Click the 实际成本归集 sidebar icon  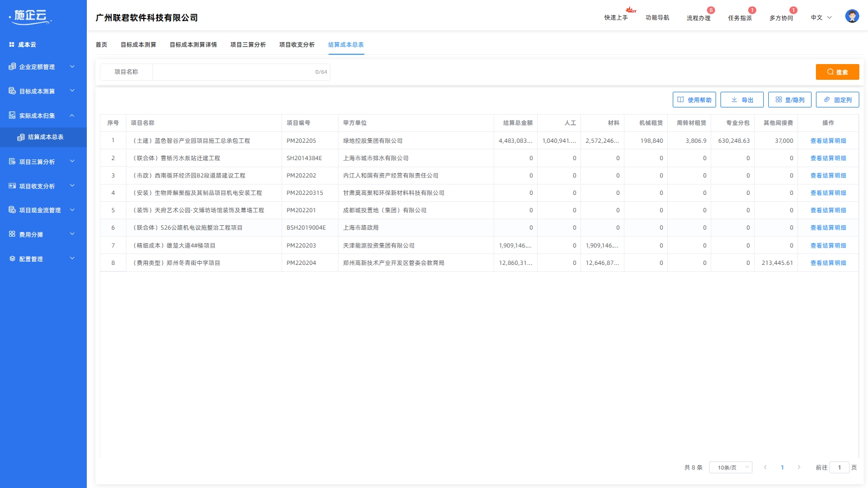[x=12, y=116]
